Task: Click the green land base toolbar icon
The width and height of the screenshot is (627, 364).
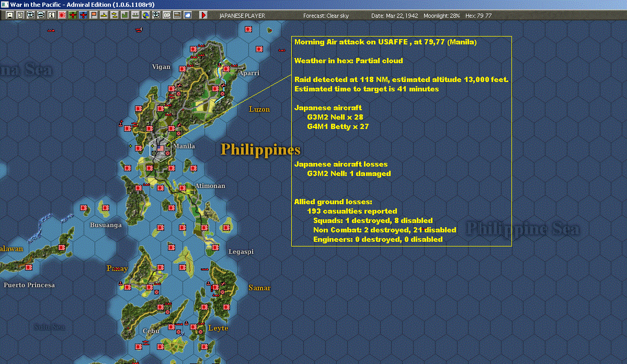Action: pos(125,15)
